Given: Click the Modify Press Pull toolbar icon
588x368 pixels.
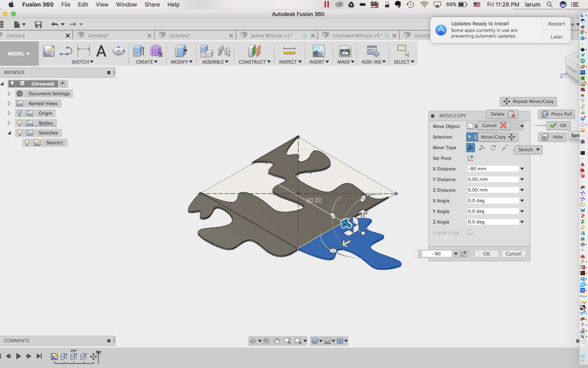Looking at the screenshot, I should tap(181, 51).
